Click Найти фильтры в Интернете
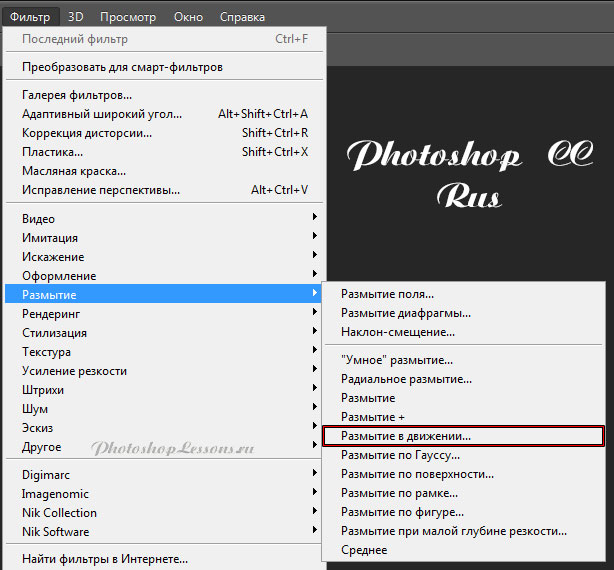The width and height of the screenshot is (614, 570). pyautogui.click(x=164, y=559)
